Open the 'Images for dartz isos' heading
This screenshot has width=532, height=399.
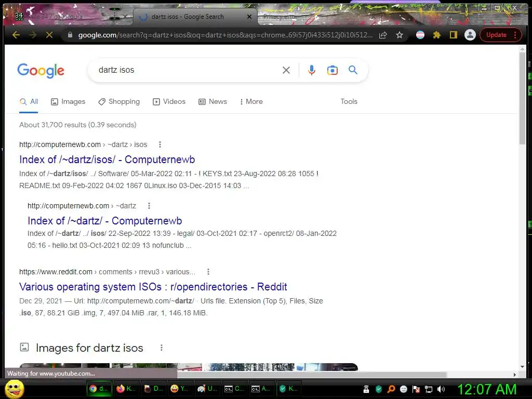(x=89, y=348)
